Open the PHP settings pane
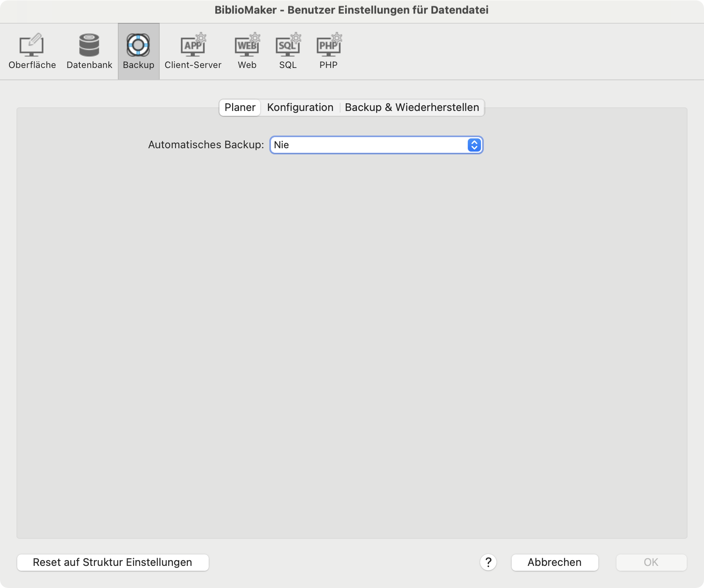The width and height of the screenshot is (704, 588). (x=329, y=51)
